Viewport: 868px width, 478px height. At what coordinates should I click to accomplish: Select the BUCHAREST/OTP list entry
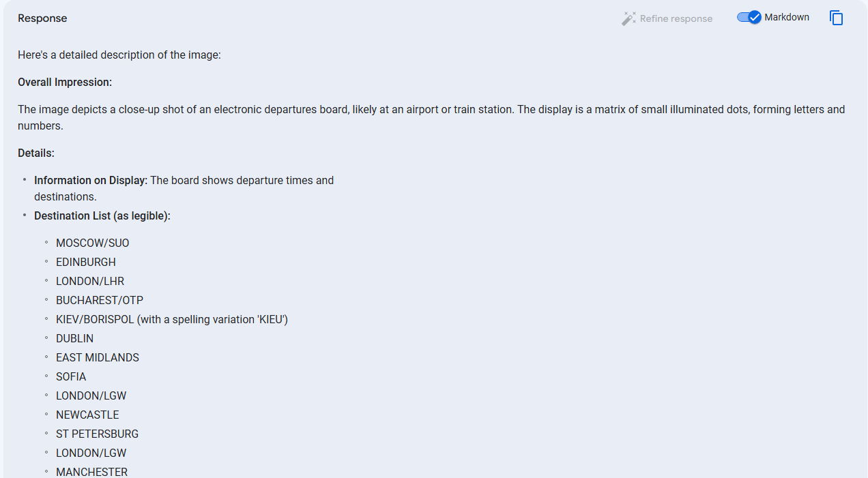pyautogui.click(x=100, y=301)
